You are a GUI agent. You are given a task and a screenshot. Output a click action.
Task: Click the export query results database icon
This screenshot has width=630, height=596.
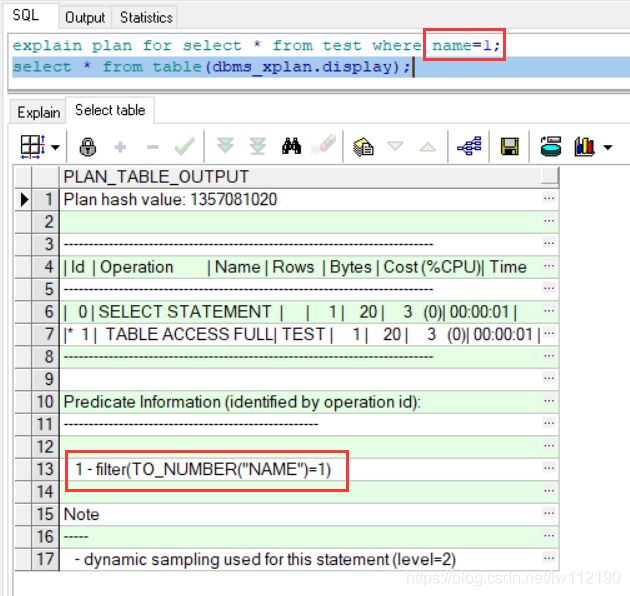(551, 146)
